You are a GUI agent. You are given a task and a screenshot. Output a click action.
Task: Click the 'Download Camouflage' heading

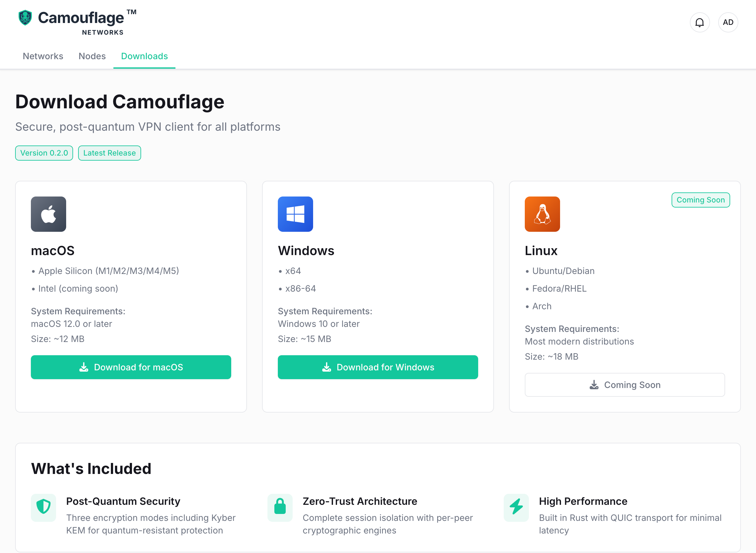120,102
